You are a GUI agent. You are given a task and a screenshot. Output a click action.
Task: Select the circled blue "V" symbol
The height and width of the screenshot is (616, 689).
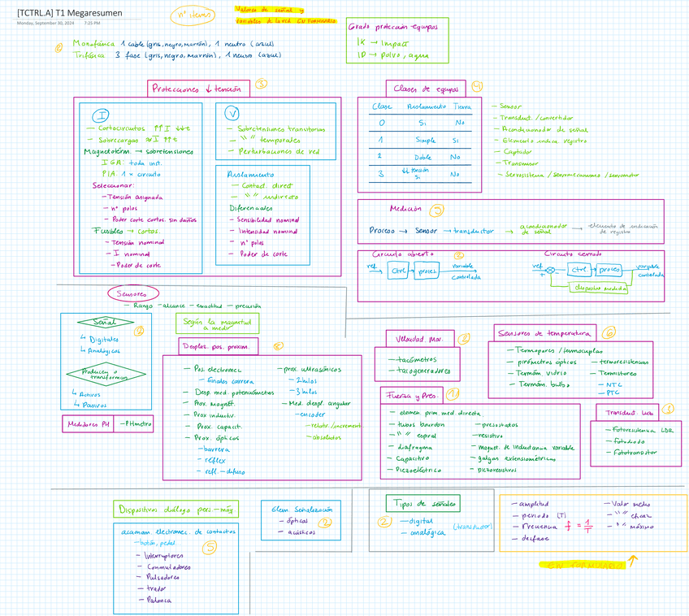[x=234, y=113]
